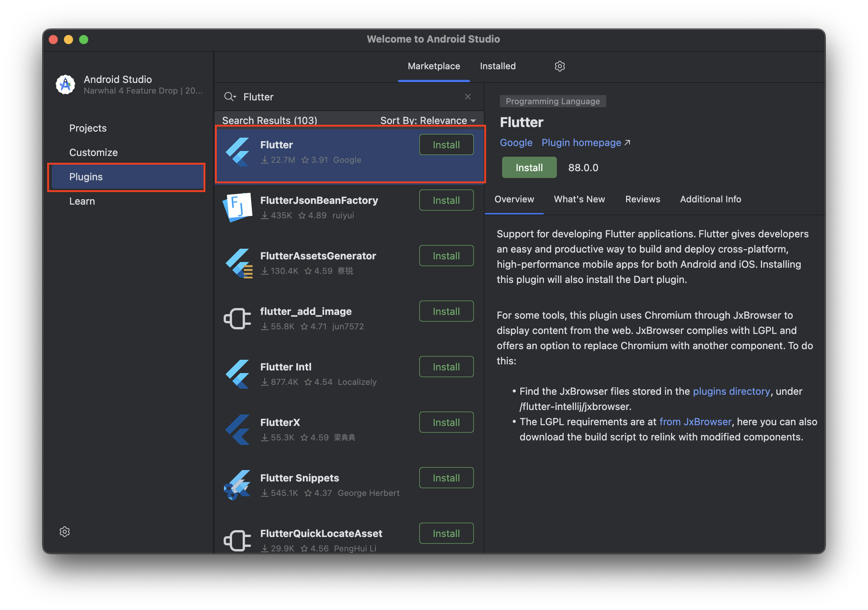Image resolution: width=868 pixels, height=610 pixels.
Task: Follow the from JxBrowser link
Action: tap(695, 422)
